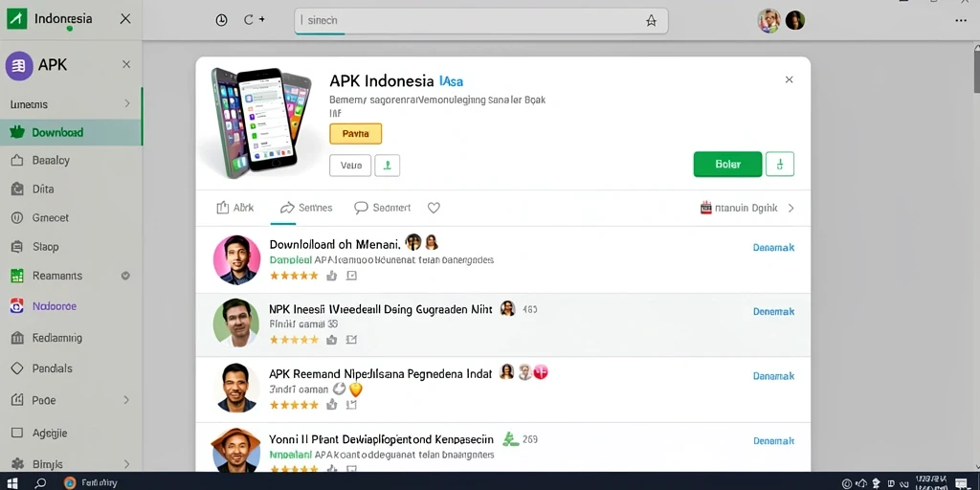980x490 pixels.
Task: Select Download in the sidebar
Action: pos(71,132)
